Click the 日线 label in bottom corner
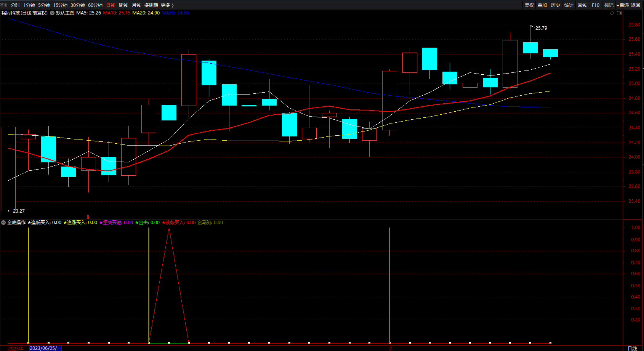Viewport: 644px width, 351px height. (x=632, y=348)
